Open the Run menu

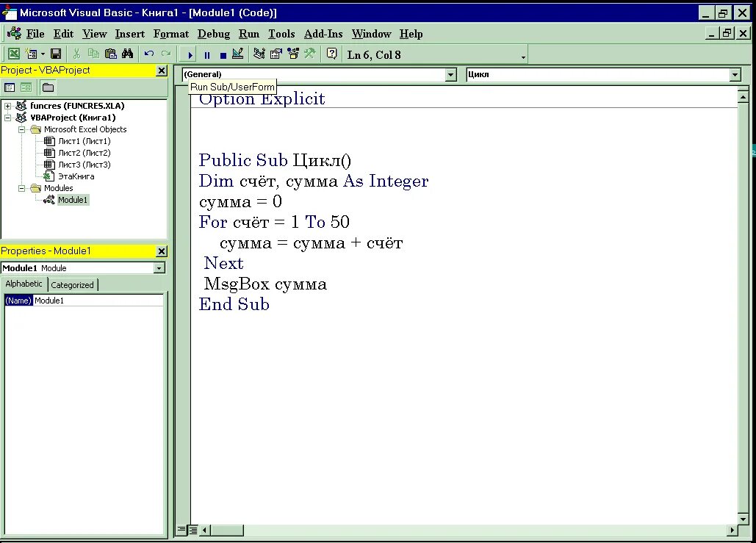[249, 34]
